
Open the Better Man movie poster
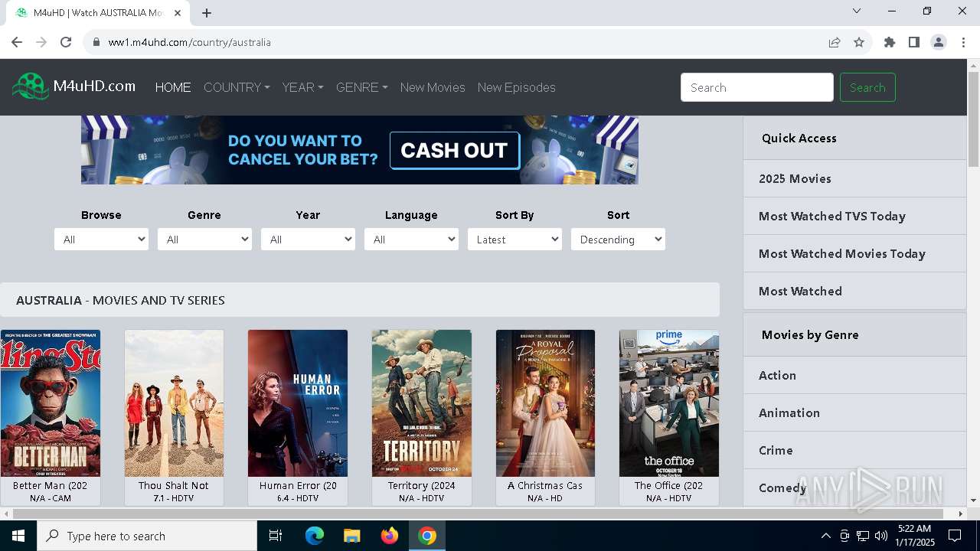[x=51, y=403]
